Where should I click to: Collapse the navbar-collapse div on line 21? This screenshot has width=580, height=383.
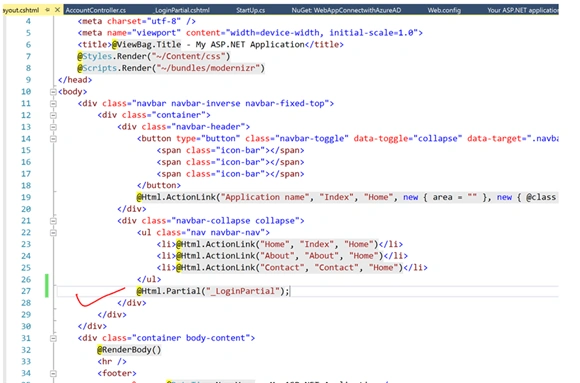pos(53,221)
